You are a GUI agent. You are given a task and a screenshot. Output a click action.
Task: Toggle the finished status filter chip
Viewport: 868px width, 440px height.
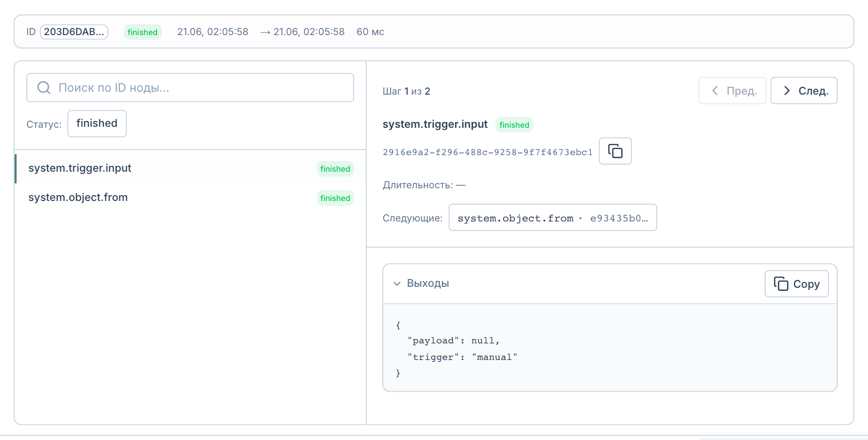point(97,123)
